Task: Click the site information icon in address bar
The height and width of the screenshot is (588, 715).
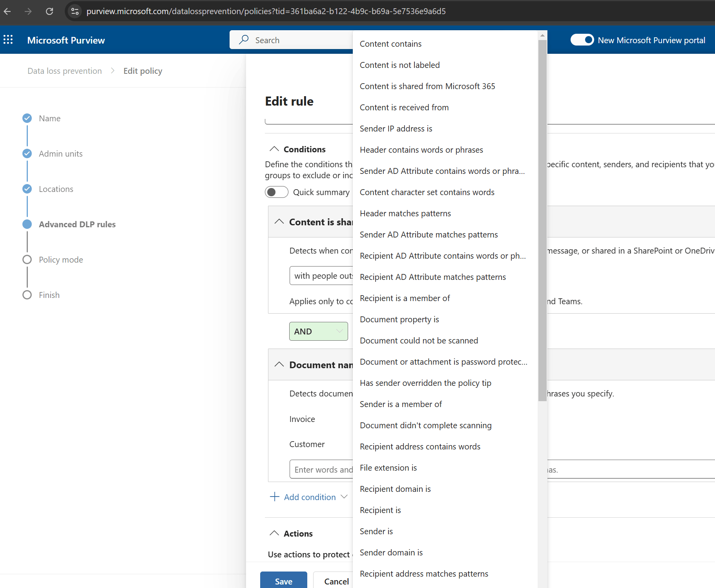Action: pyautogui.click(x=75, y=11)
